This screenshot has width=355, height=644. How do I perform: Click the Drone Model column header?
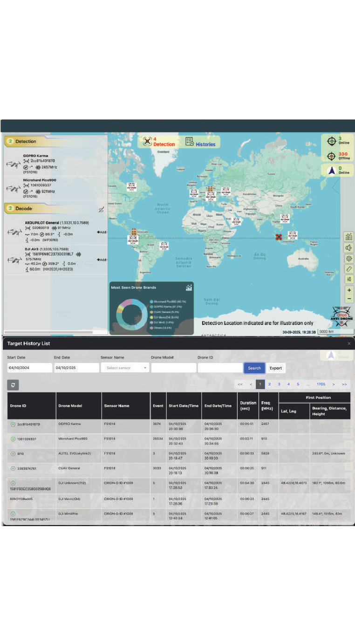[79, 406]
